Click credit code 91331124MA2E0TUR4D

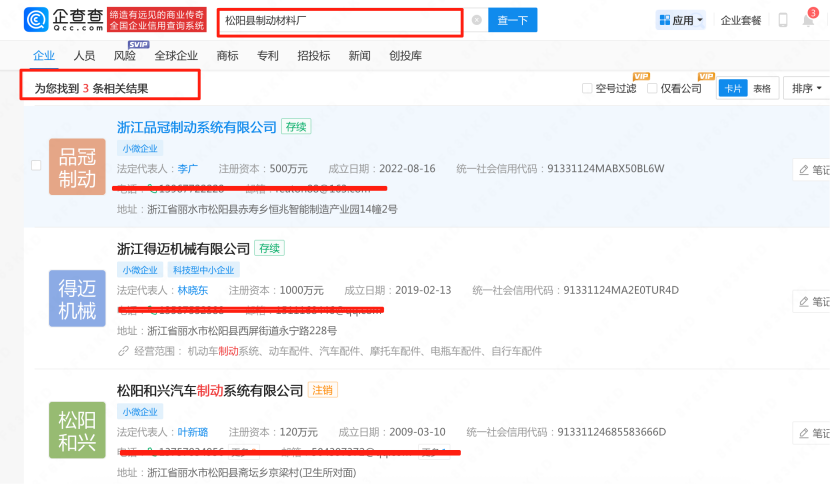tap(621, 290)
